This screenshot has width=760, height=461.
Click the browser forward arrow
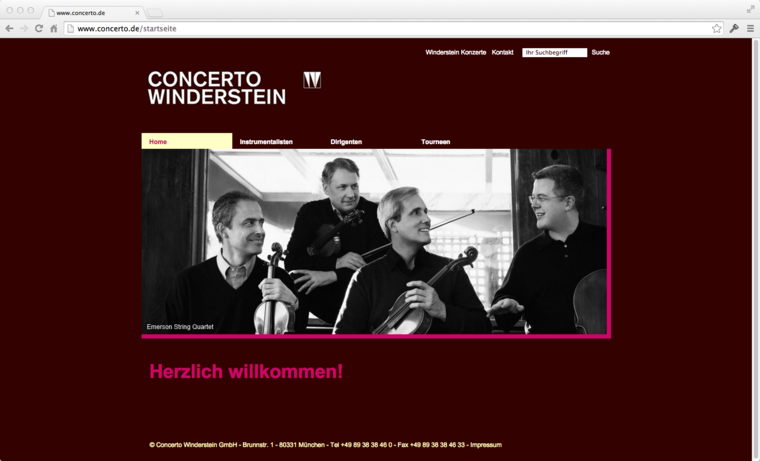point(24,29)
